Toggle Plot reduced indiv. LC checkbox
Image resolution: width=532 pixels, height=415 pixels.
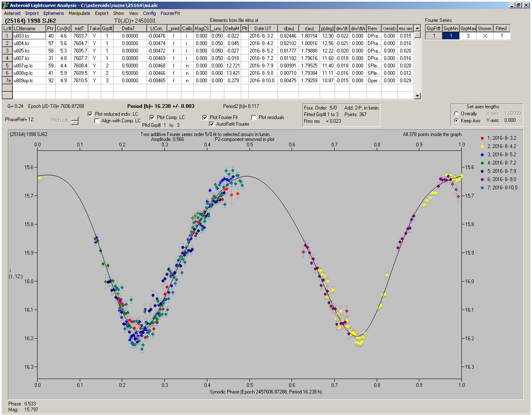click(90, 114)
